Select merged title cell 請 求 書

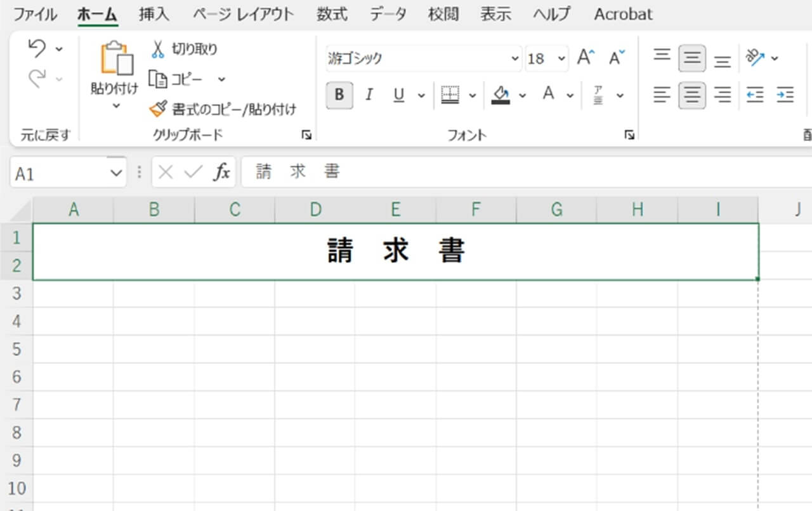click(x=396, y=251)
